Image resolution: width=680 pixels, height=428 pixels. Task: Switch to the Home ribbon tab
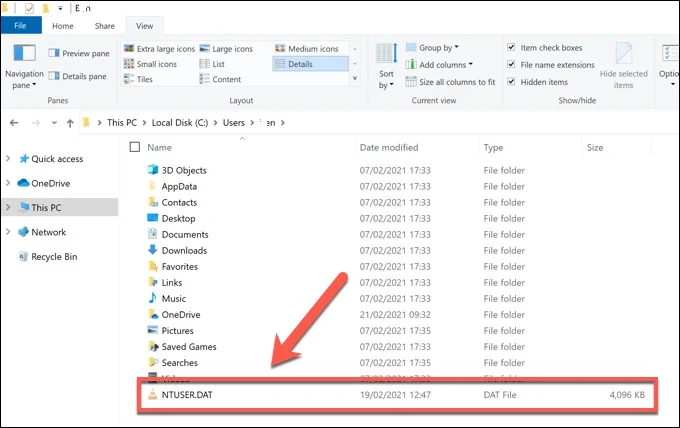click(62, 25)
